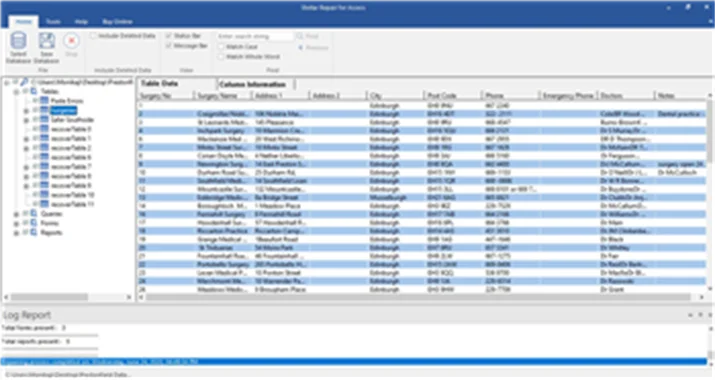Screen dimensions: 715x380
Task: Check the Match Case option
Action: pos(221,47)
